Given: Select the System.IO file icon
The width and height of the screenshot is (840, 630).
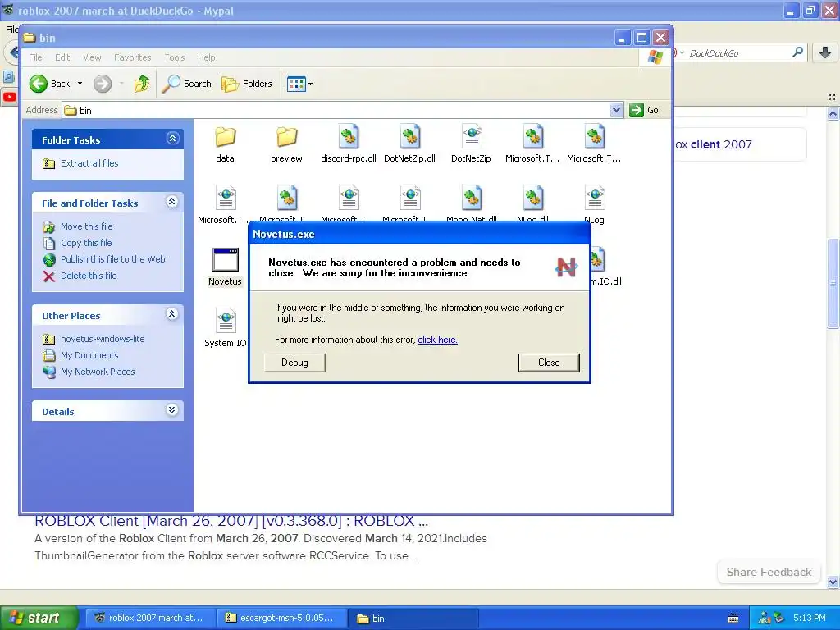Looking at the screenshot, I should pos(226,322).
